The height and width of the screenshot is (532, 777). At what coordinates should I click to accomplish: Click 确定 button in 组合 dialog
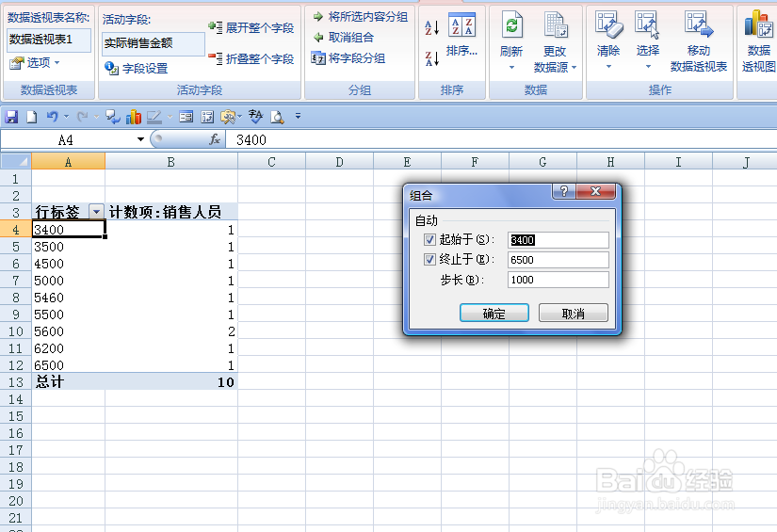coord(494,313)
